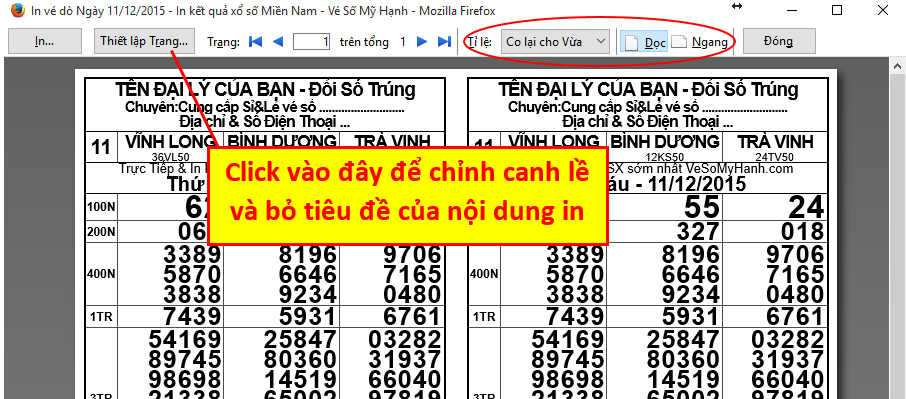
Task: Go to next page arrow
Action: (422, 42)
